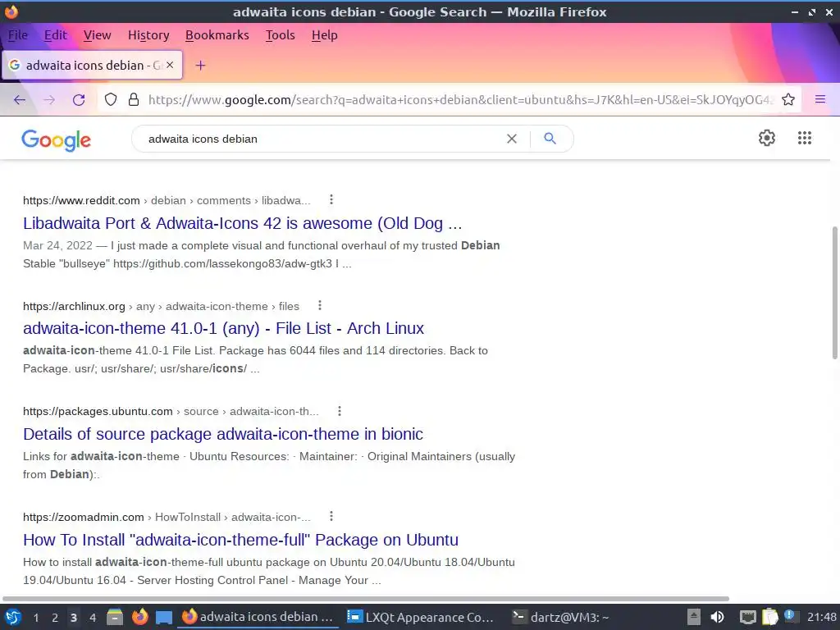Viewport: 840px width, 630px height.
Task: Clear the Google search box
Action: pos(512,139)
